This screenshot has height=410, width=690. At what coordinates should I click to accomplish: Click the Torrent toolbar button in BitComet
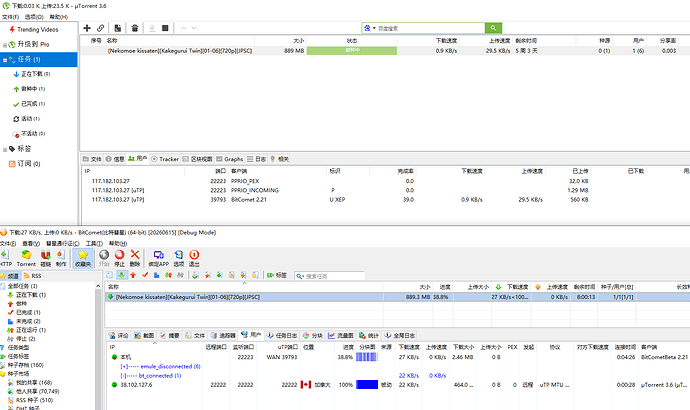pyautogui.click(x=26, y=258)
